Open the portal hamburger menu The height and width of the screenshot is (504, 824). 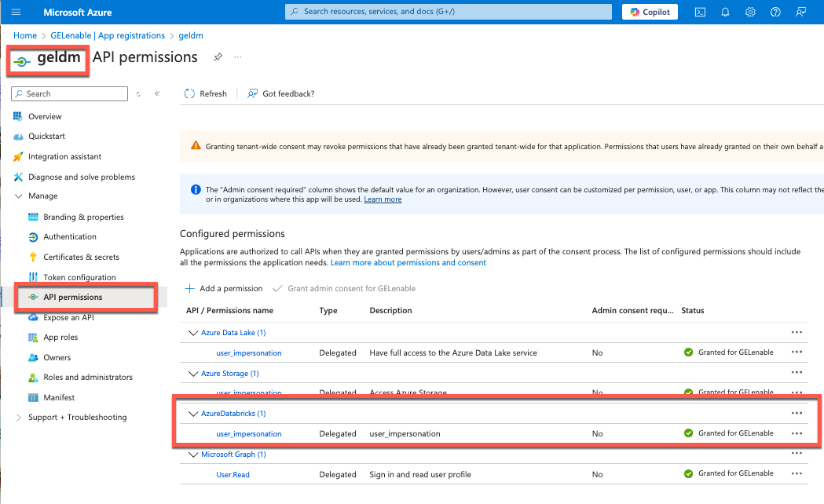[x=16, y=12]
